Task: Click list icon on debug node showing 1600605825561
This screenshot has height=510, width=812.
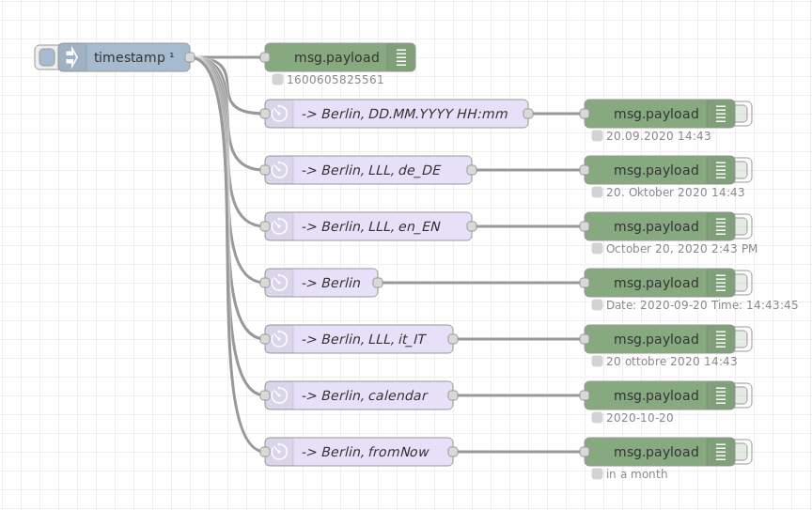Action: [401, 57]
